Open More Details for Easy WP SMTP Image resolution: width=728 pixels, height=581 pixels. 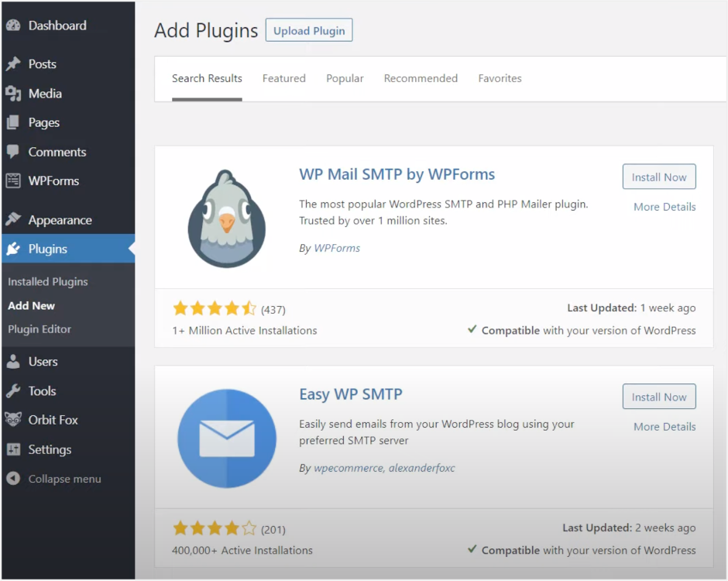pyautogui.click(x=664, y=426)
